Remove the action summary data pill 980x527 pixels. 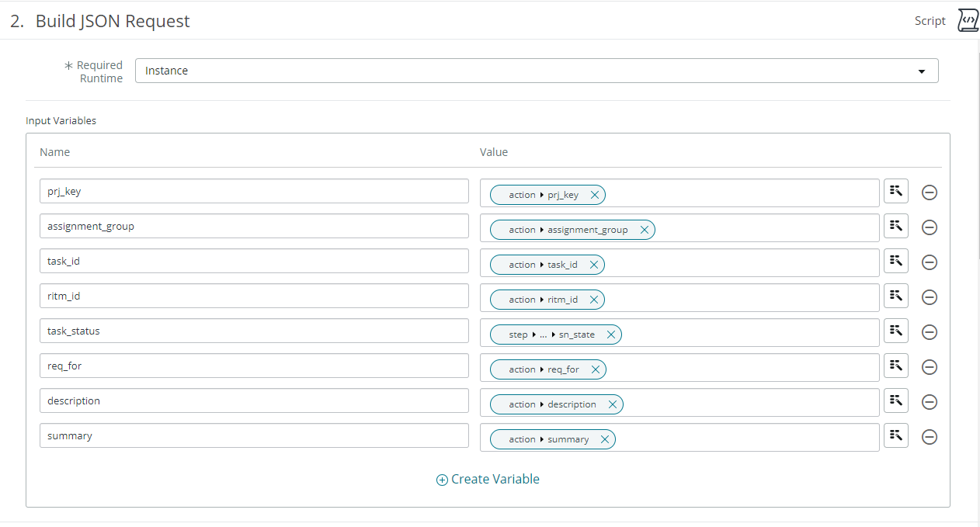(x=605, y=439)
